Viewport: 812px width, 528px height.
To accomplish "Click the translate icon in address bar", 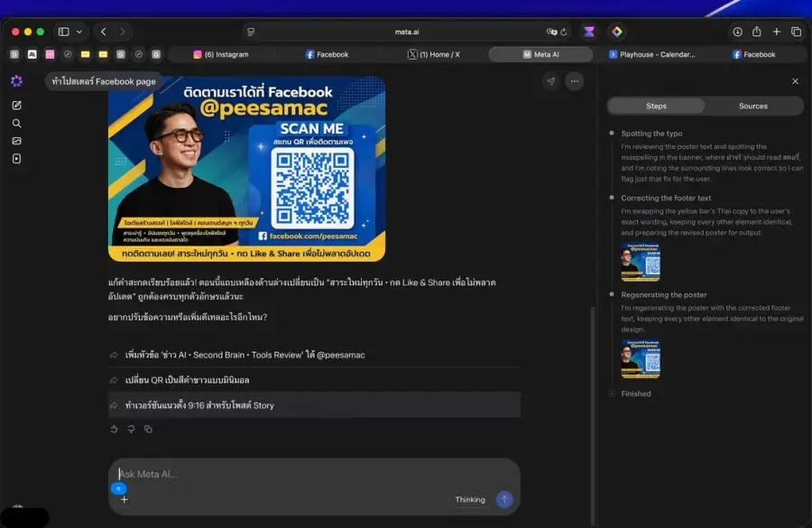I will point(551,32).
